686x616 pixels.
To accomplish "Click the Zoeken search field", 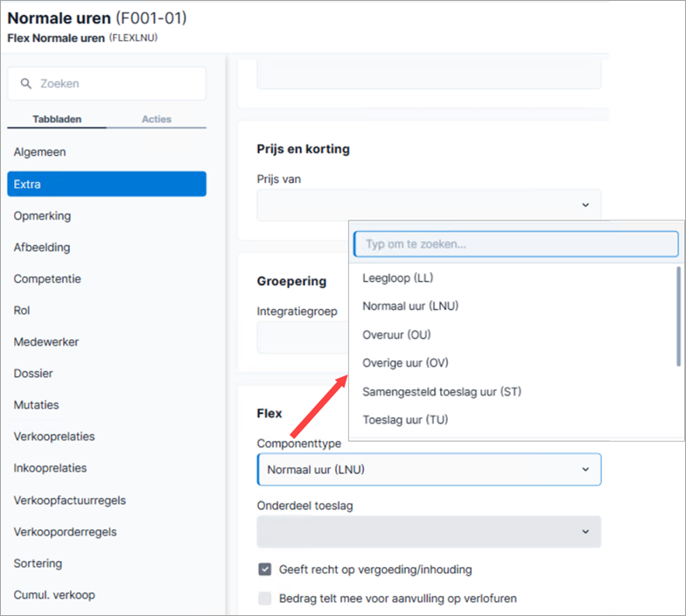I will pyautogui.click(x=107, y=84).
